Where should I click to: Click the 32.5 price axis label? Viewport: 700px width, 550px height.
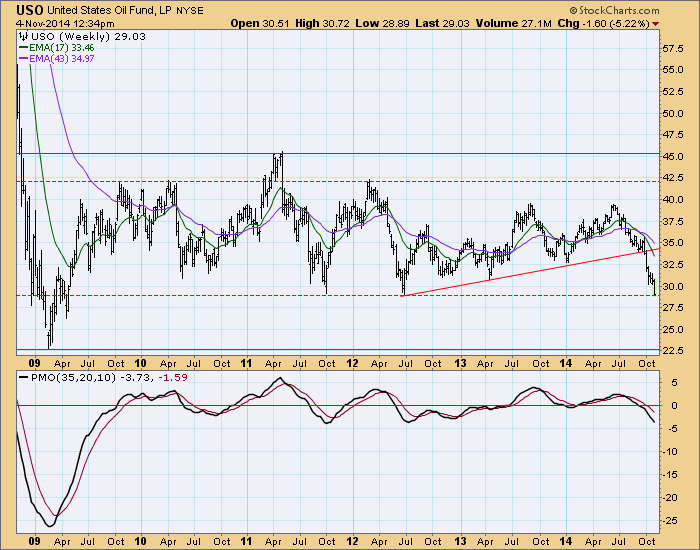click(x=673, y=265)
